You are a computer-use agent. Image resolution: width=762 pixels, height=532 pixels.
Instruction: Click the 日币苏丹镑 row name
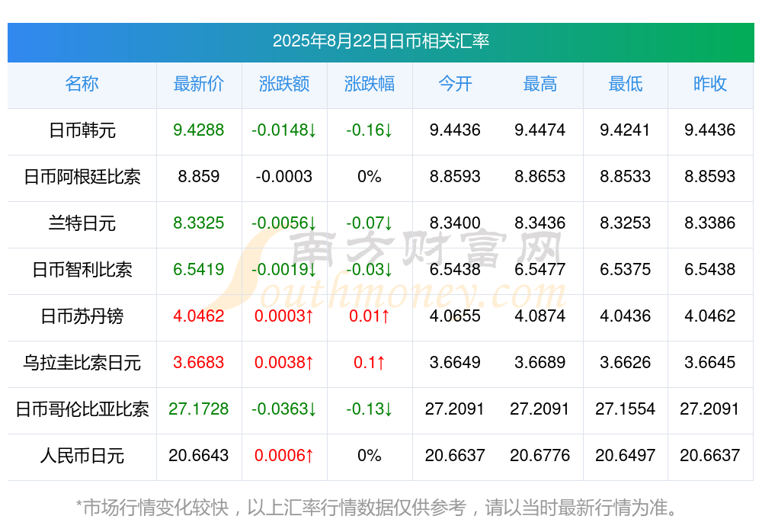click(x=82, y=316)
